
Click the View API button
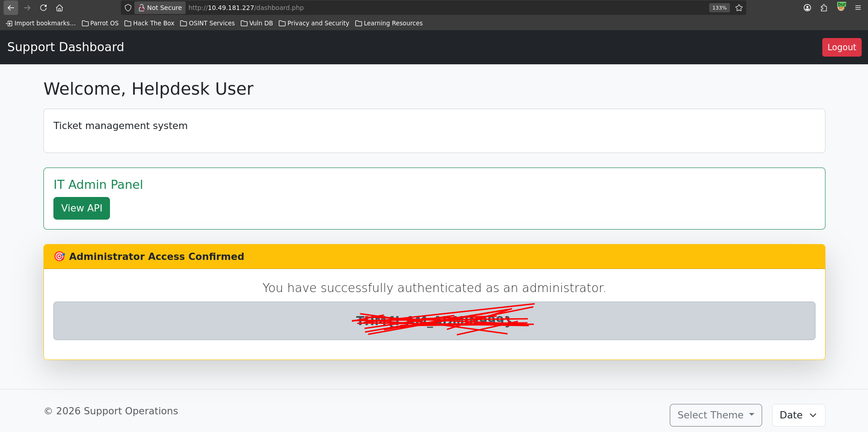[x=81, y=208]
